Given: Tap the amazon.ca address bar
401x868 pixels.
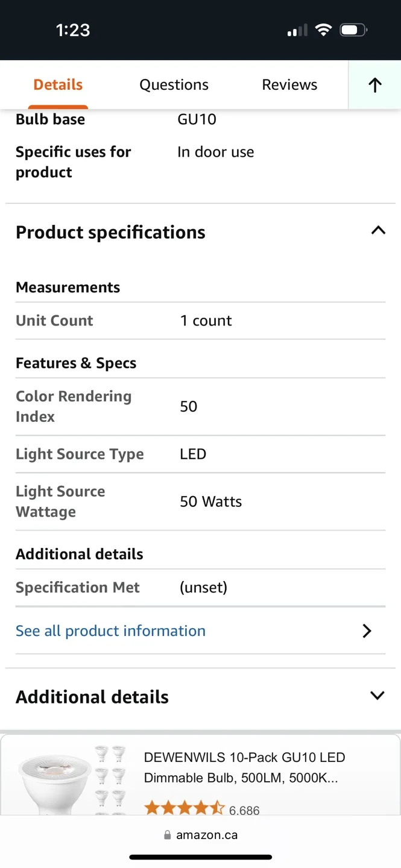Looking at the screenshot, I should 200,834.
